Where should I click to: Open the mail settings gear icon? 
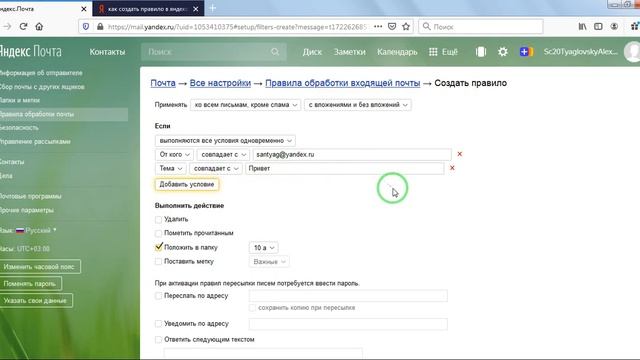click(503, 52)
